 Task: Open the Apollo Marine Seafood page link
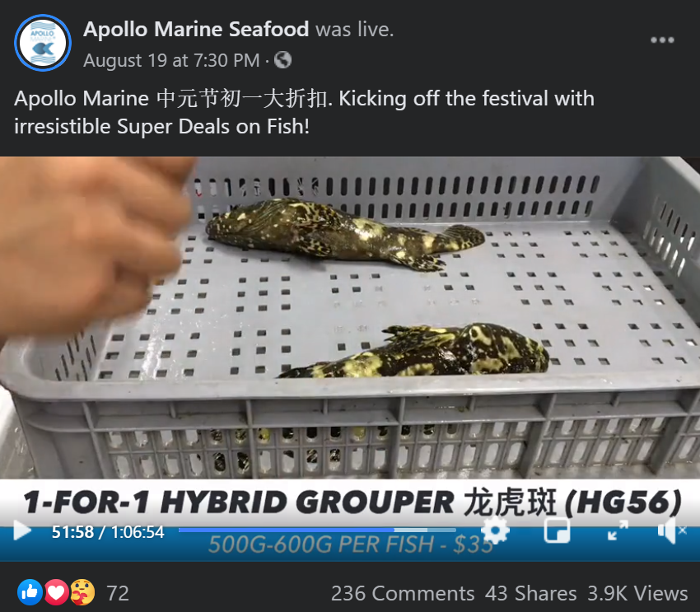(196, 29)
